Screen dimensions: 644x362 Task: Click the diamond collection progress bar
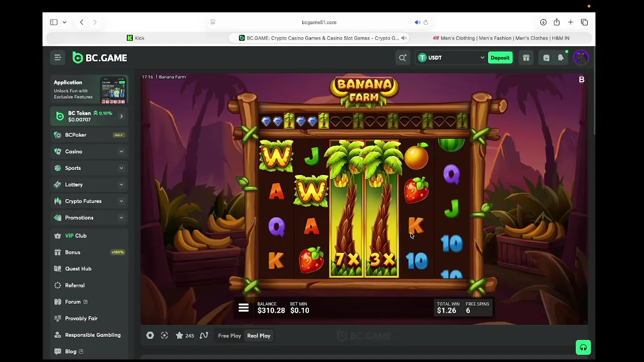(364, 121)
